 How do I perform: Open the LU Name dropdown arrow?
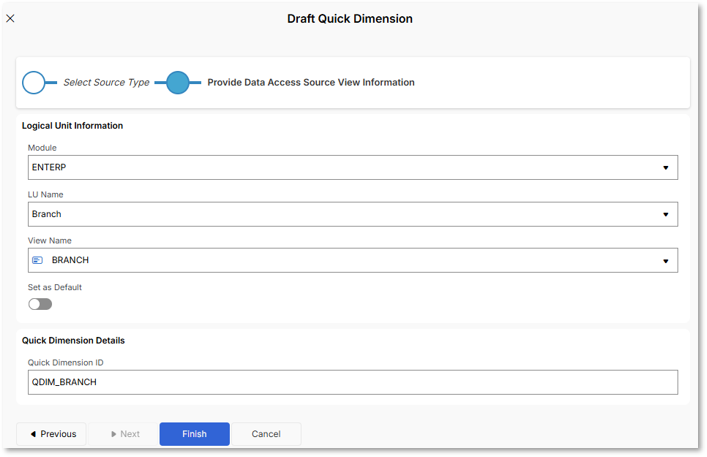[666, 215]
